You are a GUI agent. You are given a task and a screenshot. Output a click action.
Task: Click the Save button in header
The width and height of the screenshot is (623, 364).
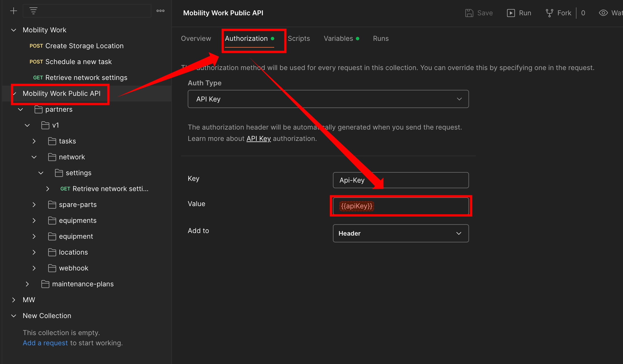tap(479, 13)
